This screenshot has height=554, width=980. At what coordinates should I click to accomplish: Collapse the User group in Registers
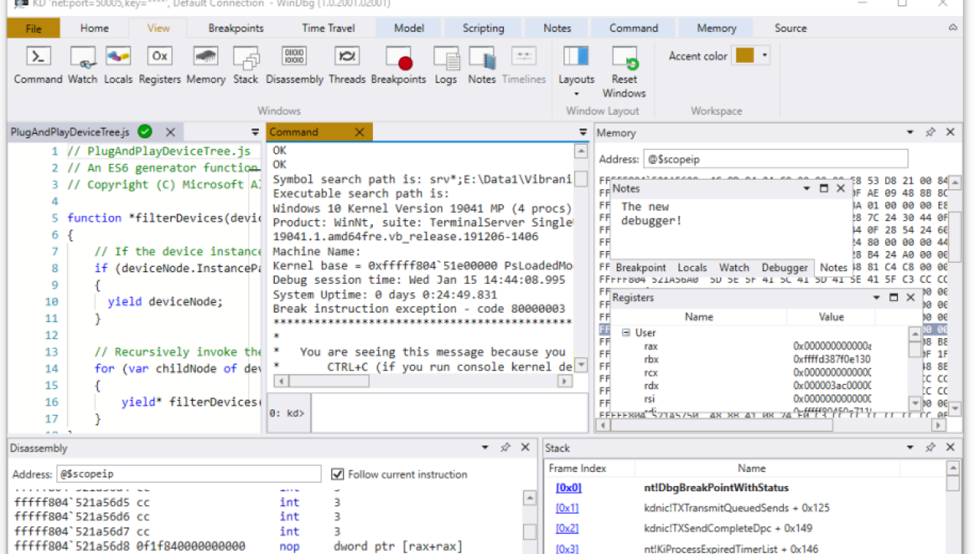[628, 333]
